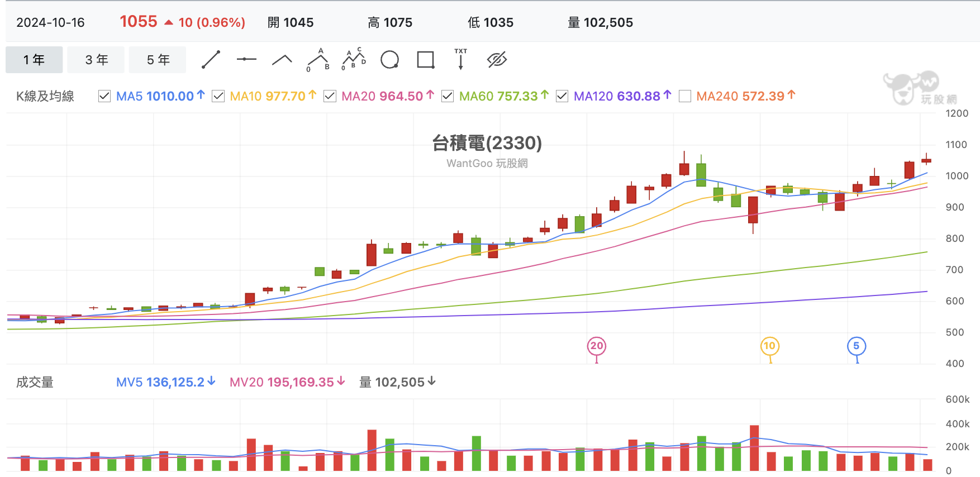The image size is (980, 477).
Task: Choose the TXT text annotation tool
Action: coord(461,59)
